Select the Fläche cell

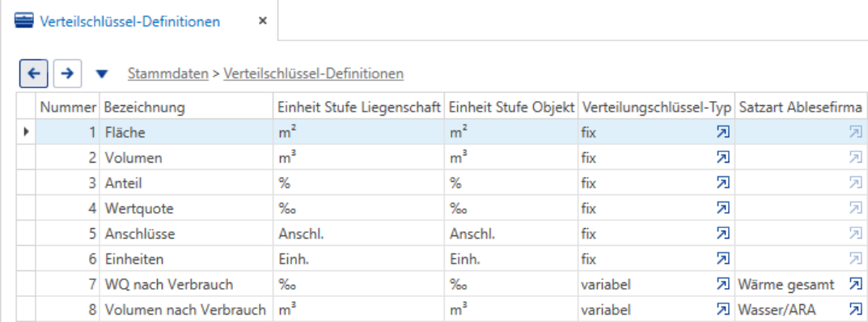186,132
